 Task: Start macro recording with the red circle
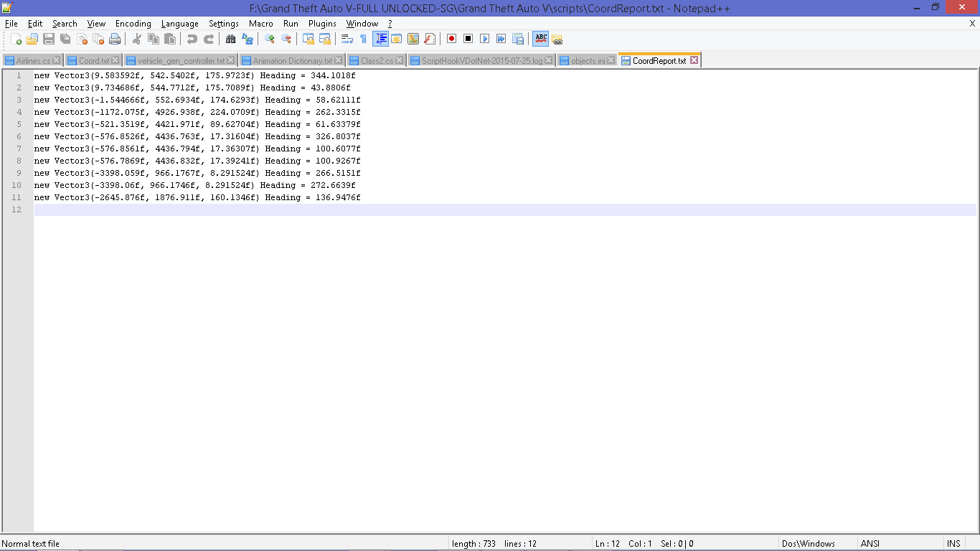[x=451, y=39]
